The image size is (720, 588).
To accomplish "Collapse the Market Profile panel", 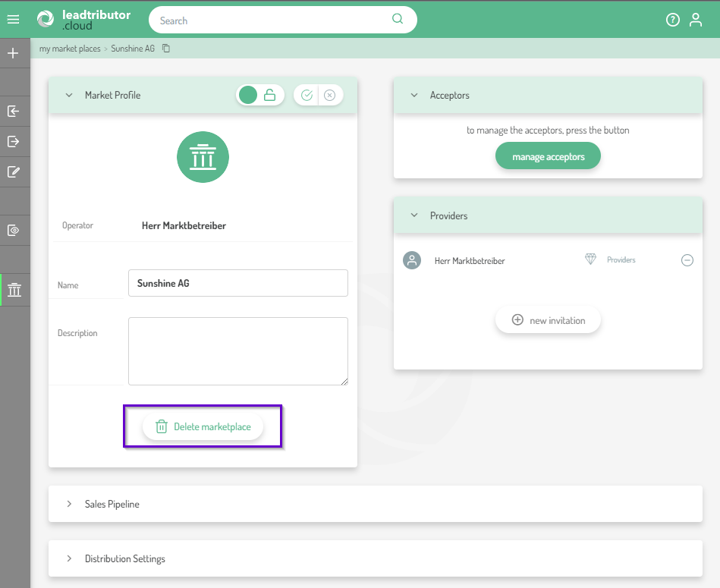I will 69,96.
